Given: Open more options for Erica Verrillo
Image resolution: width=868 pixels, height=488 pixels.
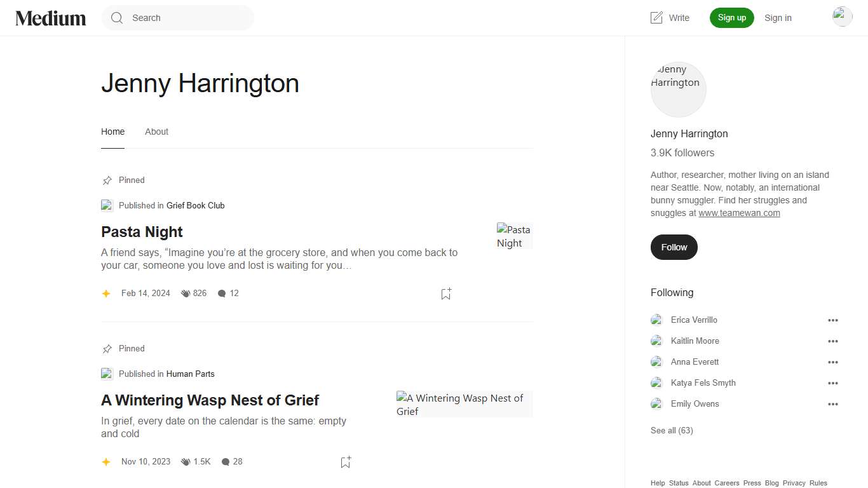Looking at the screenshot, I should pyautogui.click(x=833, y=320).
